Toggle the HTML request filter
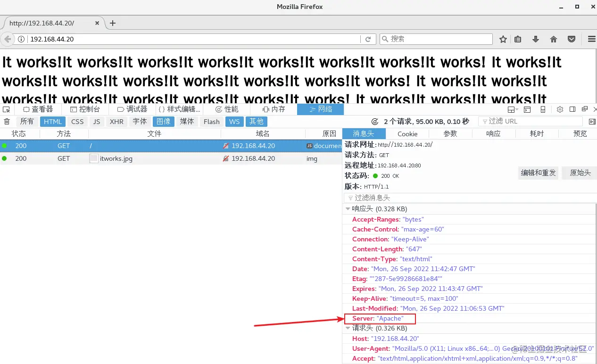 [x=53, y=122]
